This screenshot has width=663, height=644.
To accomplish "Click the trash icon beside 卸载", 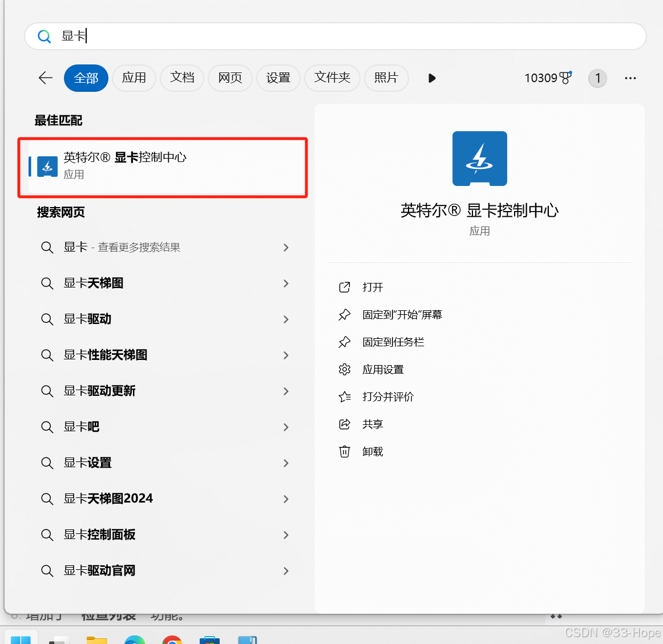I will (345, 452).
